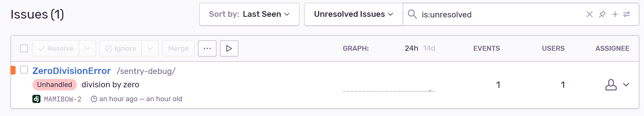Open search filter settings sliders icon

tap(627, 14)
